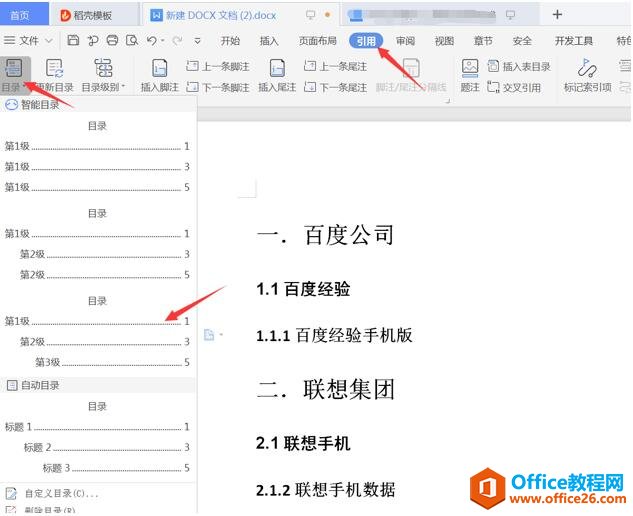Select the three-level smart TOC preview
Image resolution: width=633 pixels, height=516 pixels.
pyautogui.click(x=97, y=332)
